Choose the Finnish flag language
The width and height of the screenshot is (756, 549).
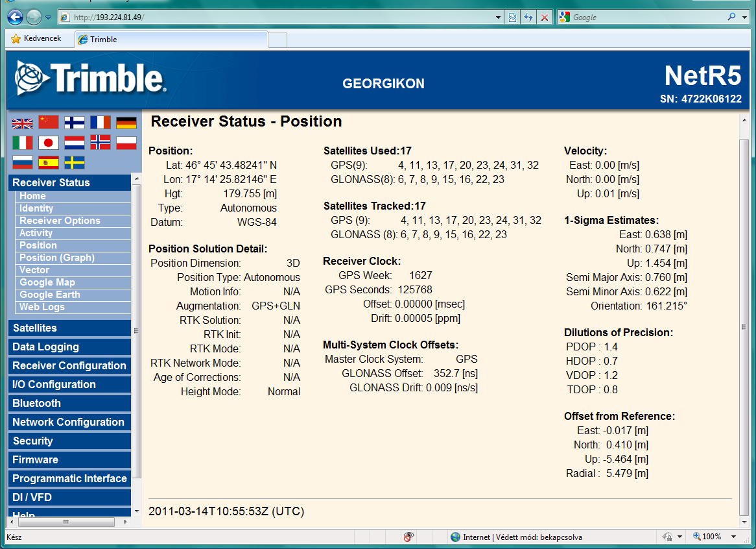click(75, 123)
